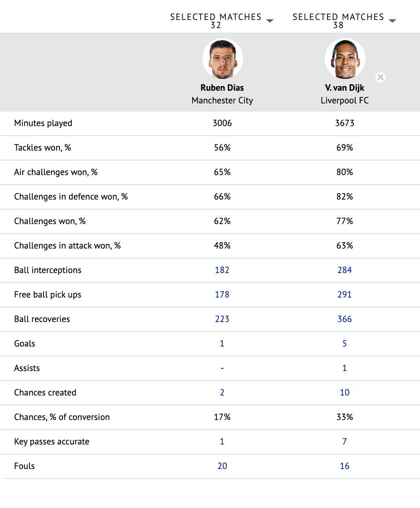Open Selected Matches 32 dropdown for Dias
The image size is (420, 508).
270,21
